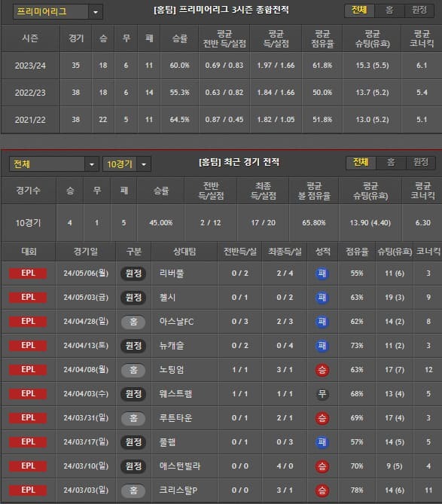Select 전체 tab in recent matches

(x=361, y=162)
